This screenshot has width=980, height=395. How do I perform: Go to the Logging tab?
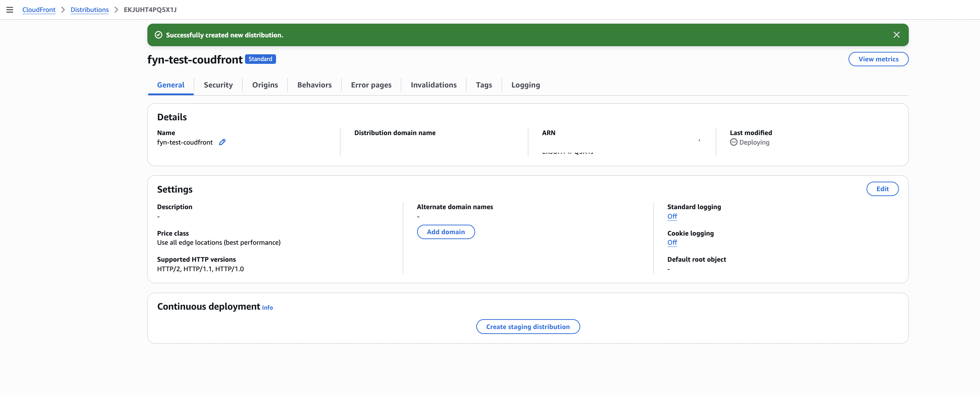click(525, 85)
